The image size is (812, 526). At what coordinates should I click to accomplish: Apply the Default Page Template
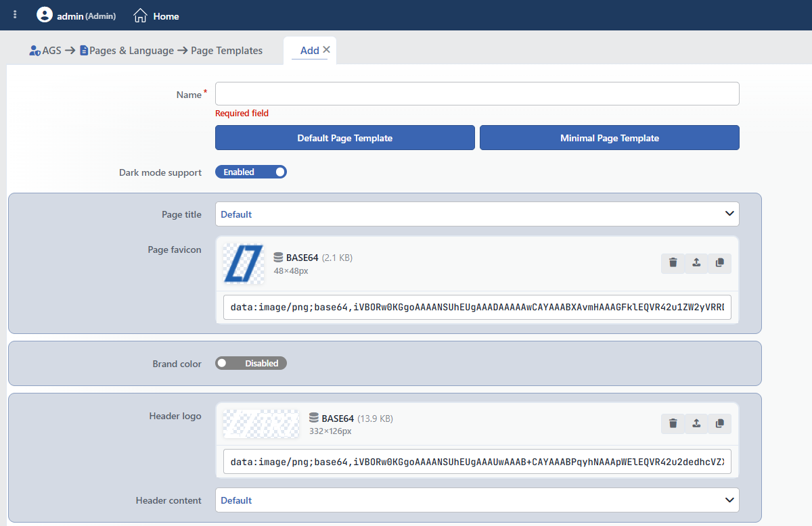pos(345,138)
